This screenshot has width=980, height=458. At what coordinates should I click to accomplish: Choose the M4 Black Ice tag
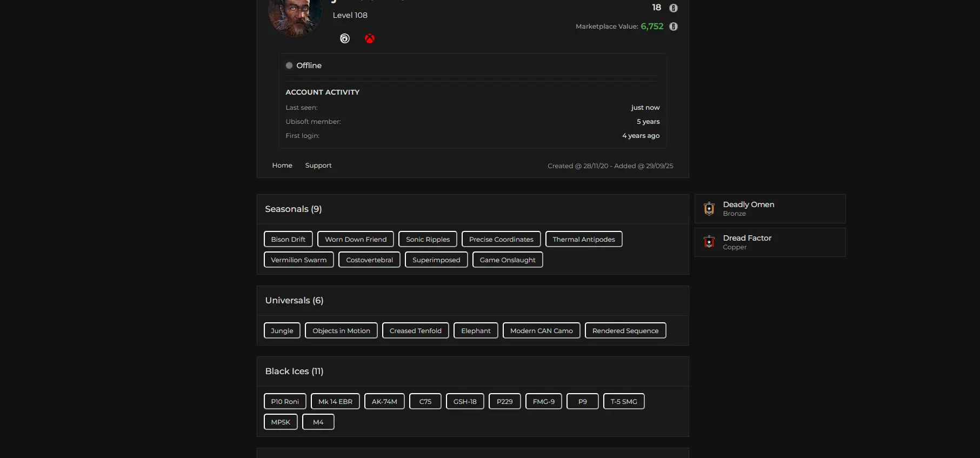[x=318, y=422]
